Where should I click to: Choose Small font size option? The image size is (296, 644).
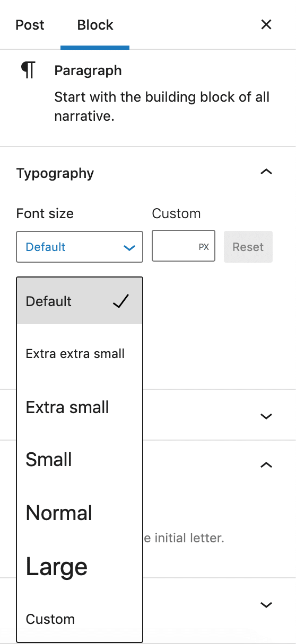point(80,459)
